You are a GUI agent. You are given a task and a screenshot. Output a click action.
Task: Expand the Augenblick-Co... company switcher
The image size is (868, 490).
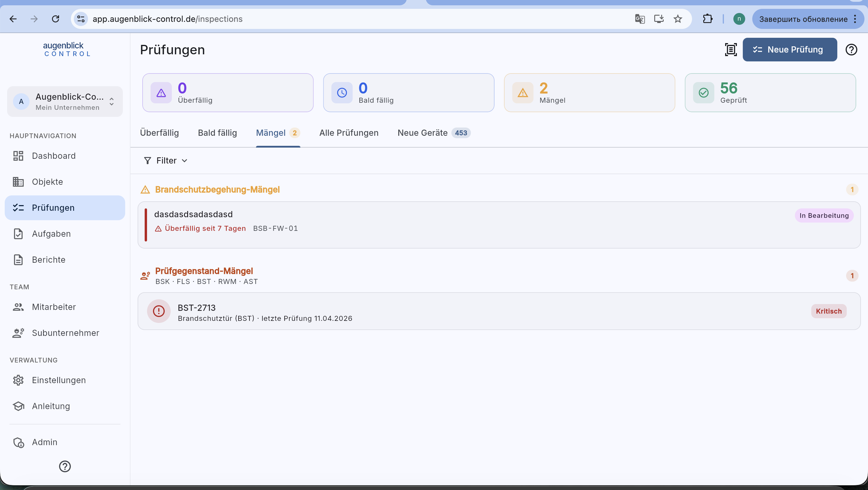click(65, 102)
